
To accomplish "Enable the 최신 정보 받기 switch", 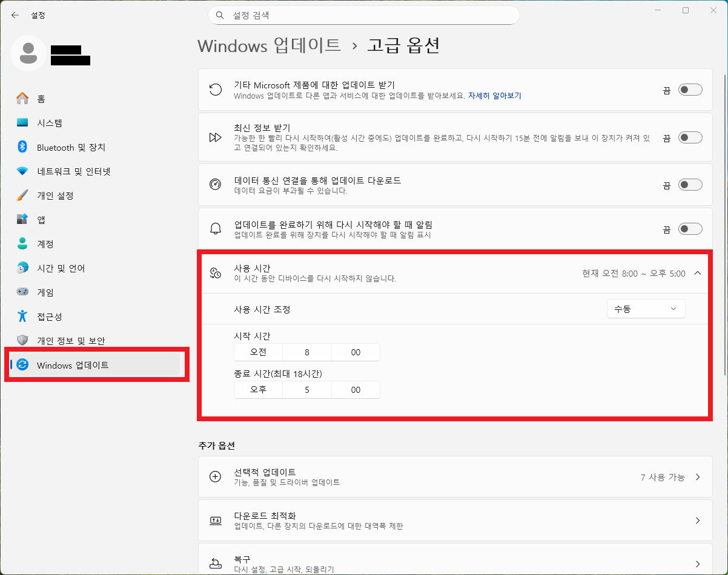I will [690, 137].
